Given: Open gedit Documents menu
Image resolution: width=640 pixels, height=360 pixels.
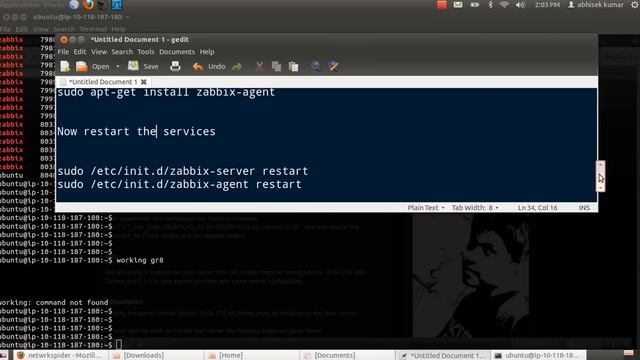Looking at the screenshot, I should tap(177, 52).
